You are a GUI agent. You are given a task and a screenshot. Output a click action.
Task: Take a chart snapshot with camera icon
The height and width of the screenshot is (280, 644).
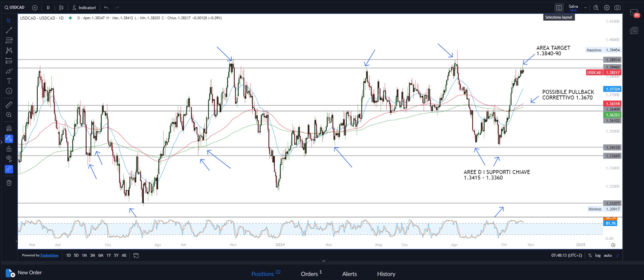point(617,8)
